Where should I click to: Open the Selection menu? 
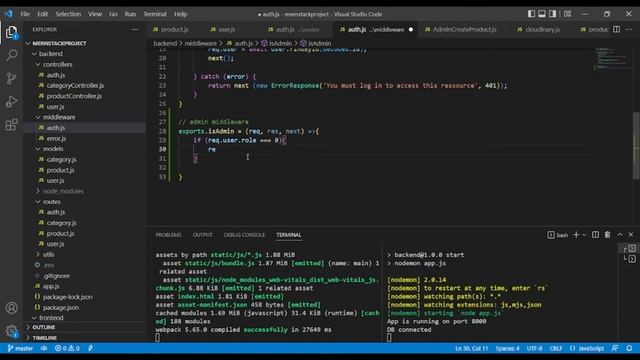coord(68,14)
